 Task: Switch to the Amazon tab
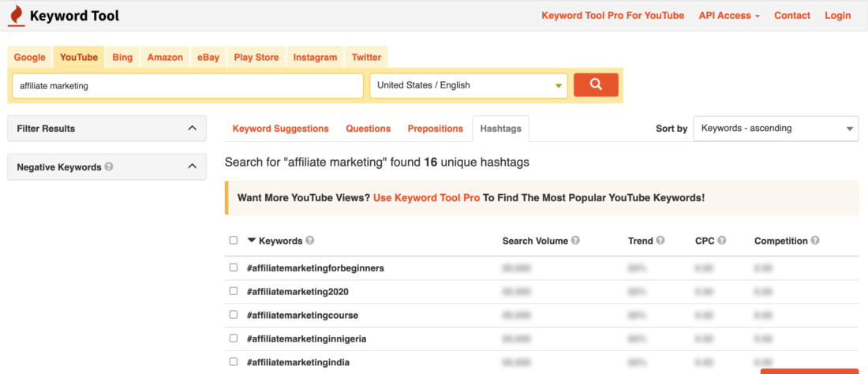point(165,57)
